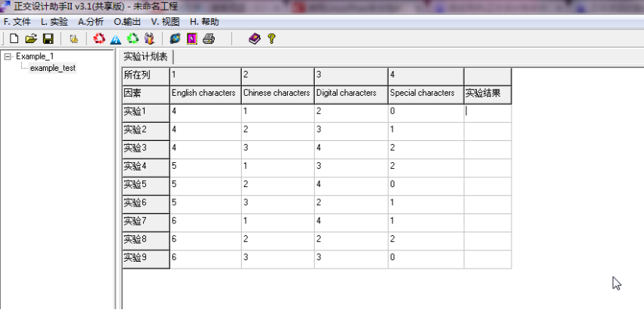
Task: Click the green recycle arrows icon
Action: (133, 38)
